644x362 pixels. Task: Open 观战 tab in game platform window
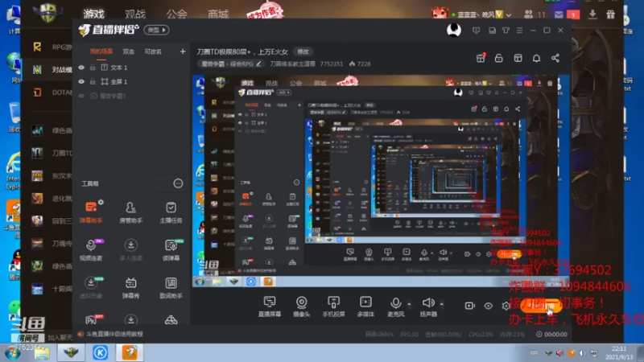[135, 14]
